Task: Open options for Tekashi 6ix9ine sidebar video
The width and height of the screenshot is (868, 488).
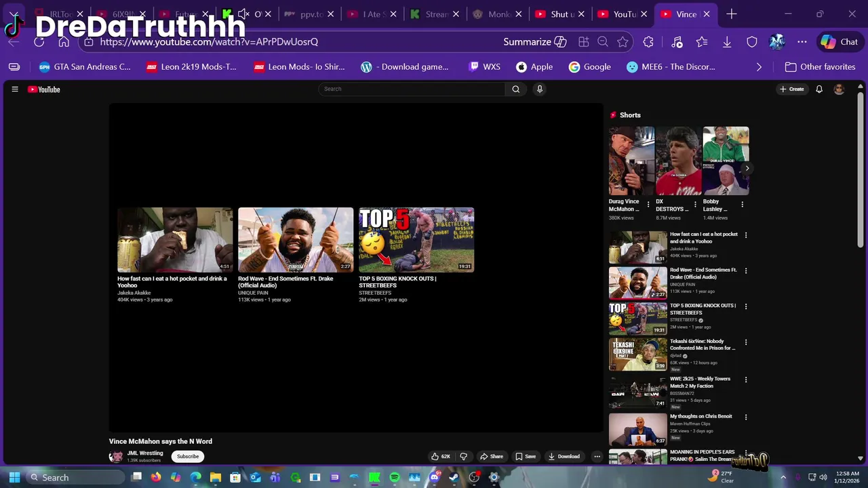Action: tap(746, 342)
